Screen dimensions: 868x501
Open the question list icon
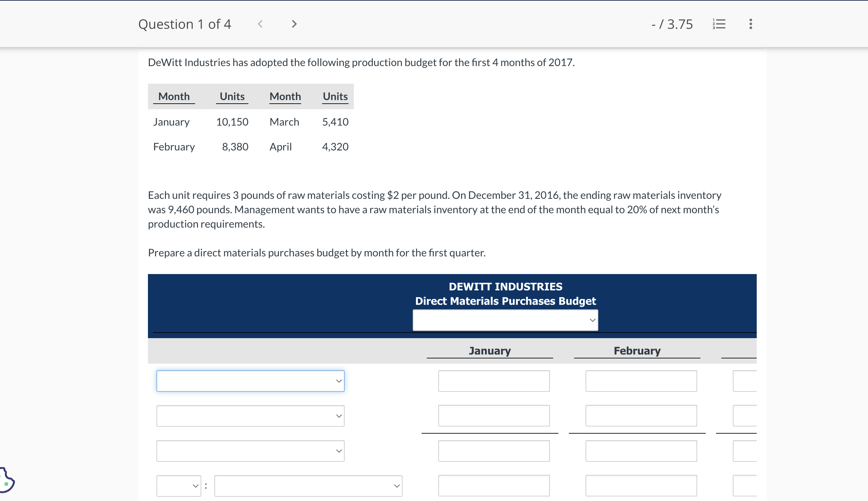719,24
